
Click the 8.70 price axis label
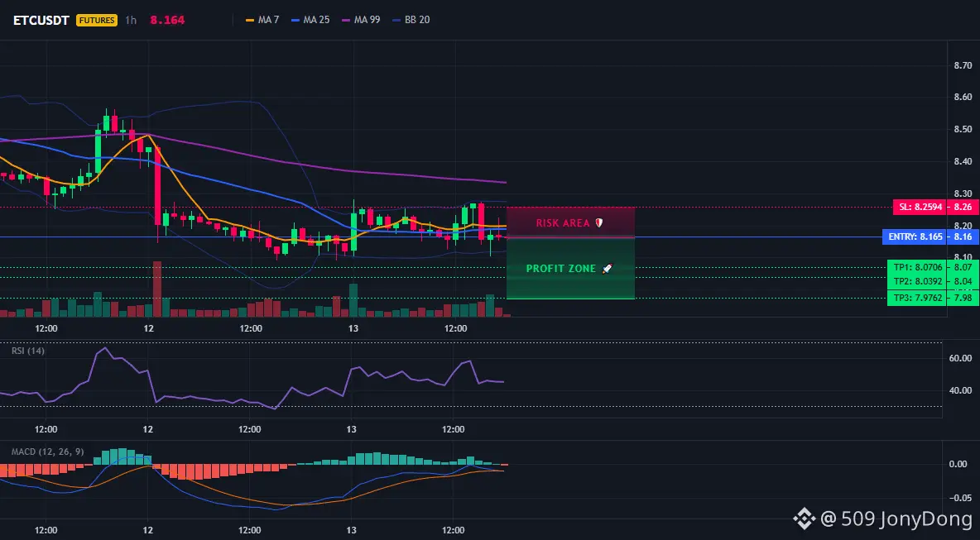[963, 65]
